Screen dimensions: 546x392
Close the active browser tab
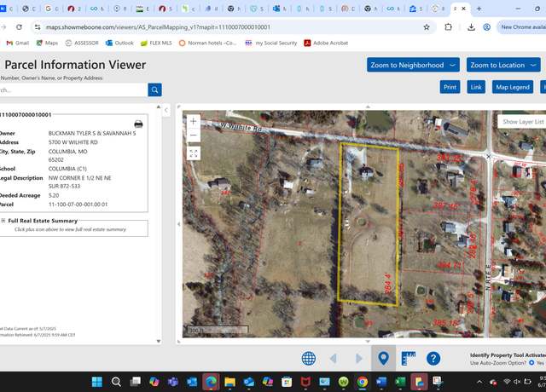click(x=463, y=9)
